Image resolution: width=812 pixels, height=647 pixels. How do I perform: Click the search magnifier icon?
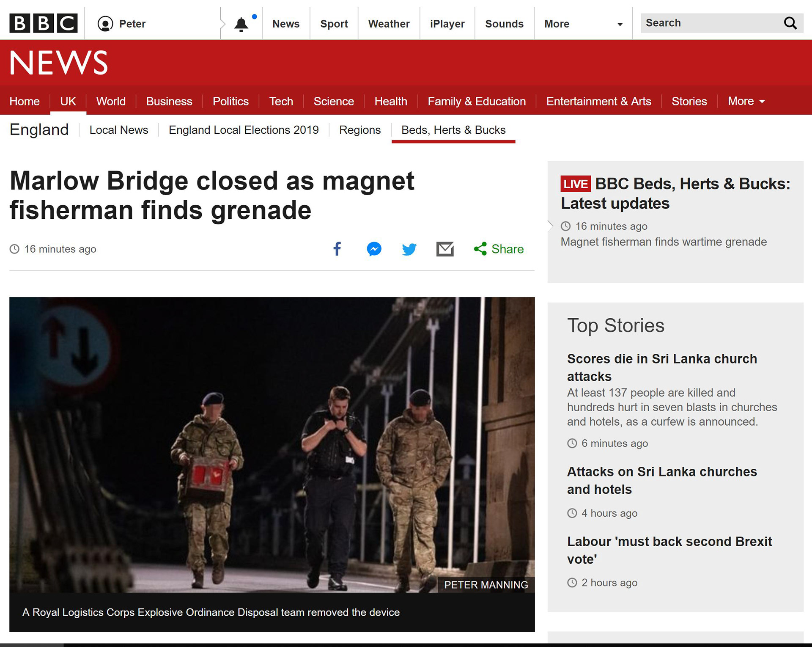[x=790, y=23]
